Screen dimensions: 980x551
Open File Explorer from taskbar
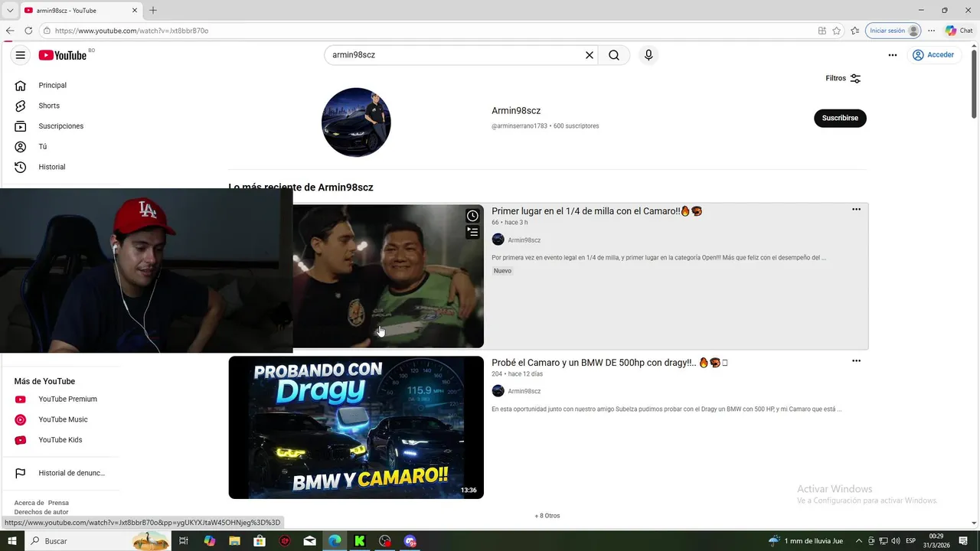pyautogui.click(x=234, y=541)
